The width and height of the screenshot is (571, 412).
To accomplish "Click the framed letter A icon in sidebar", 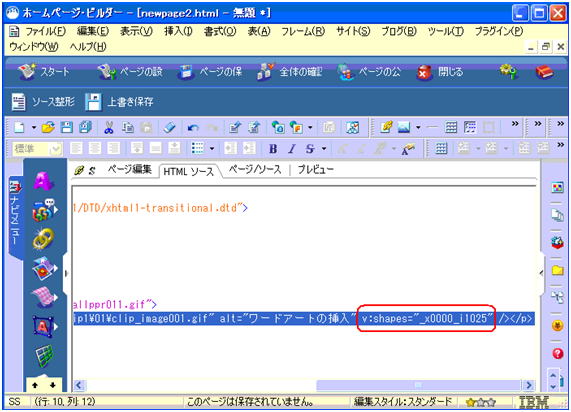I will [44, 326].
